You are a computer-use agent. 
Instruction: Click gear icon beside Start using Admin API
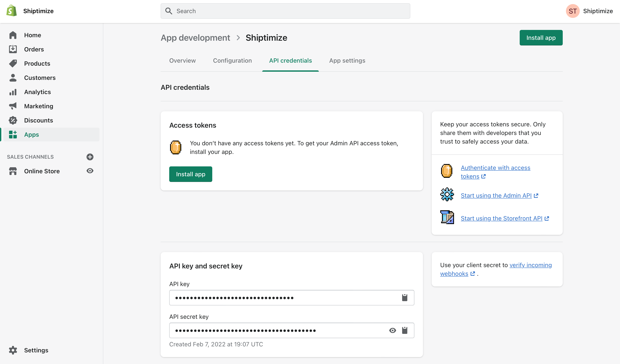[x=447, y=195]
